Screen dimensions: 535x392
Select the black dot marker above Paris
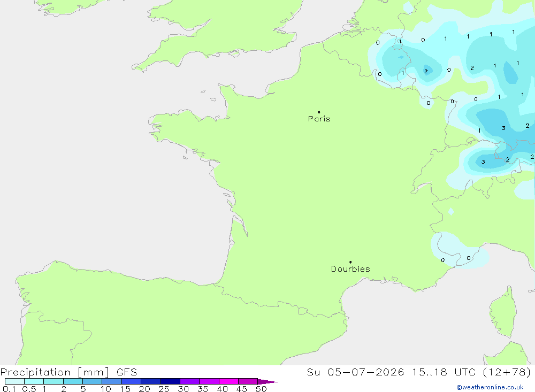tap(319, 112)
